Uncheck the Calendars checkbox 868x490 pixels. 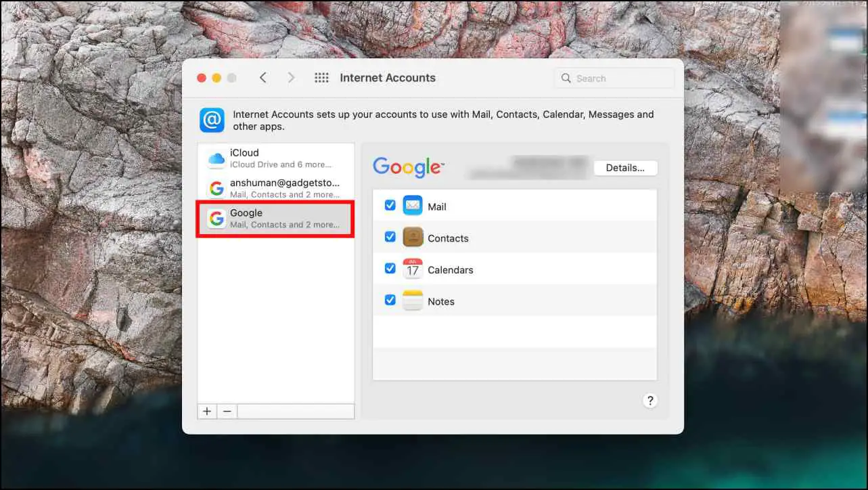[x=390, y=268]
